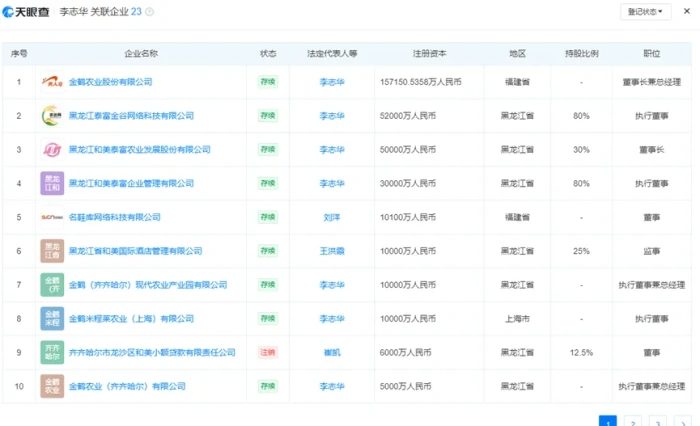The height and width of the screenshot is (426, 700).
Task: Go to page 2 in pagination
Action: pyautogui.click(x=633, y=421)
